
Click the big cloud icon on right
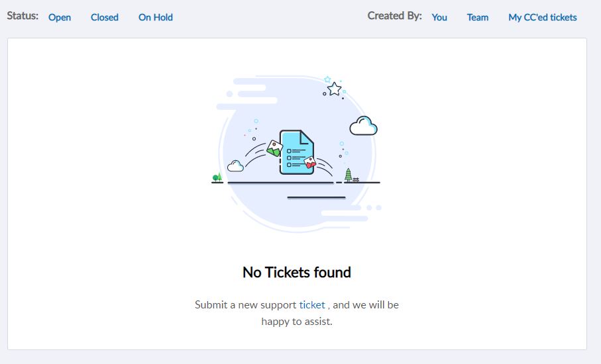[363, 125]
